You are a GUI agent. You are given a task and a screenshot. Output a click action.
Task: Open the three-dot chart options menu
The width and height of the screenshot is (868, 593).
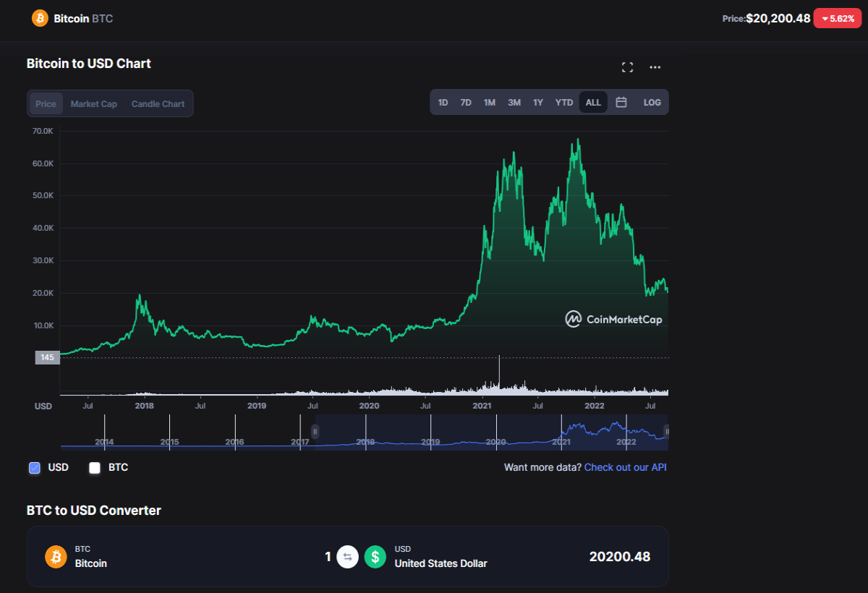(x=655, y=67)
